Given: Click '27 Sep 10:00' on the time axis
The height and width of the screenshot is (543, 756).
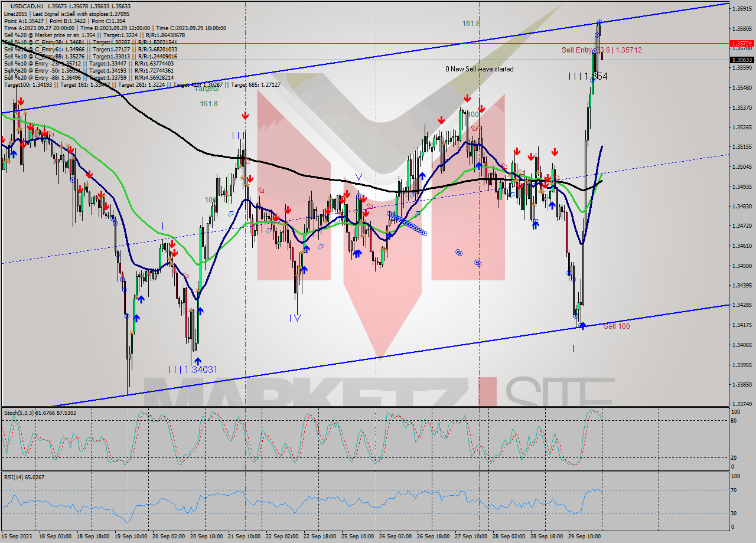Looking at the screenshot, I should click(471, 537).
